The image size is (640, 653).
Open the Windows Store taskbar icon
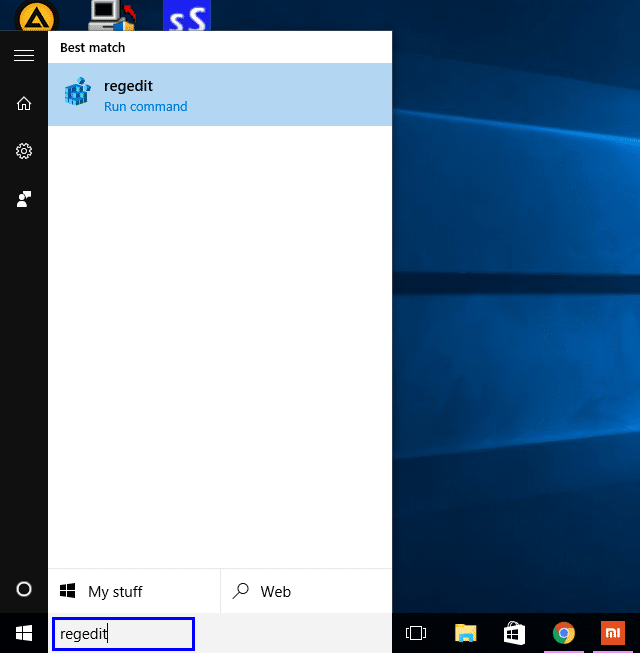(514, 633)
